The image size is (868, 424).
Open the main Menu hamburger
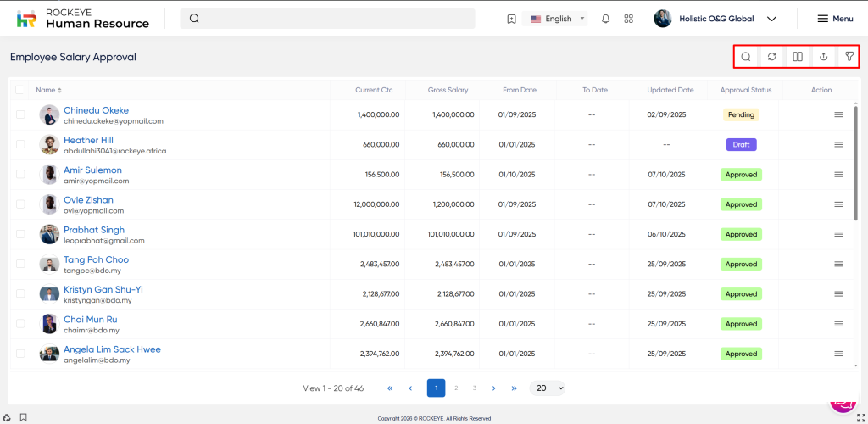click(835, 19)
